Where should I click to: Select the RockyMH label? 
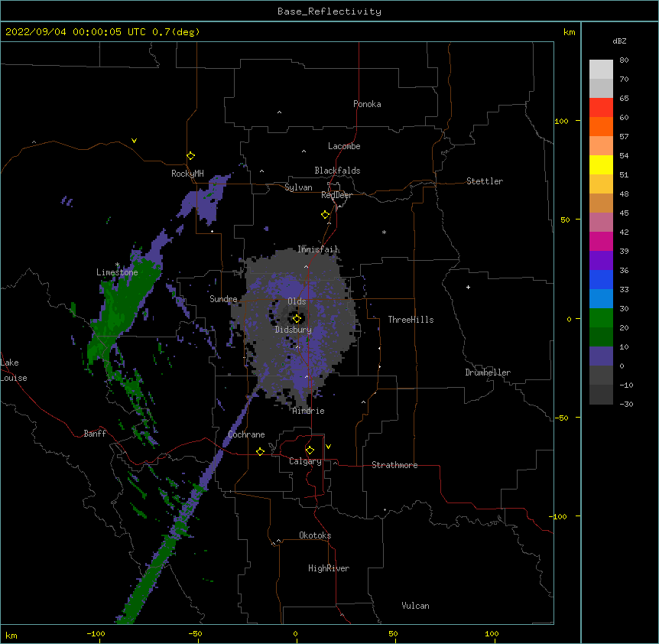click(x=187, y=174)
